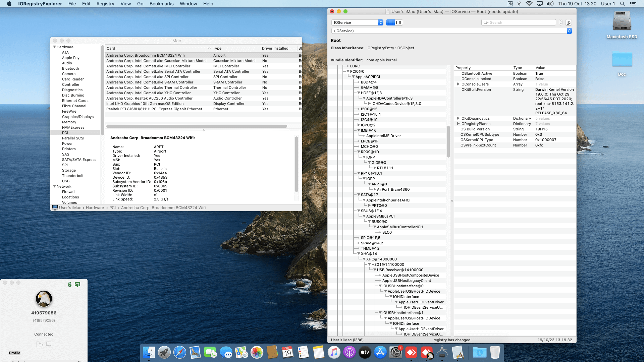Expand the IORegistryPlanes property dictionary
644x362 pixels.
point(458,124)
